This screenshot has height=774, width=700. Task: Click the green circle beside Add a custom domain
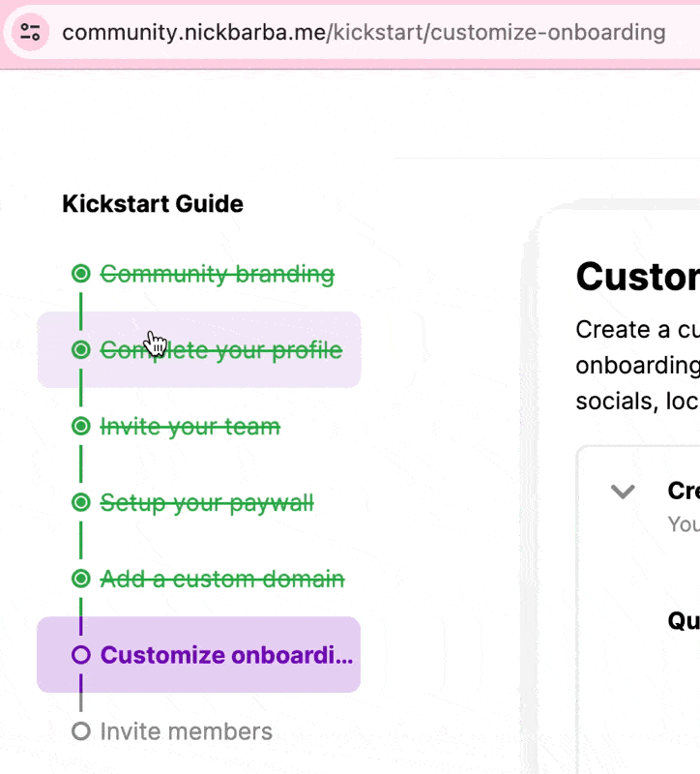(81, 579)
